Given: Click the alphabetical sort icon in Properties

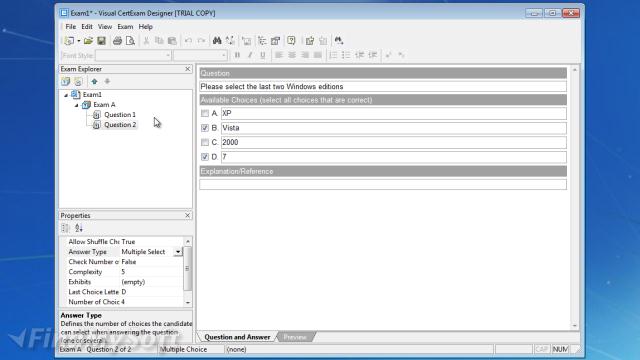Looking at the screenshot, I should point(79,228).
